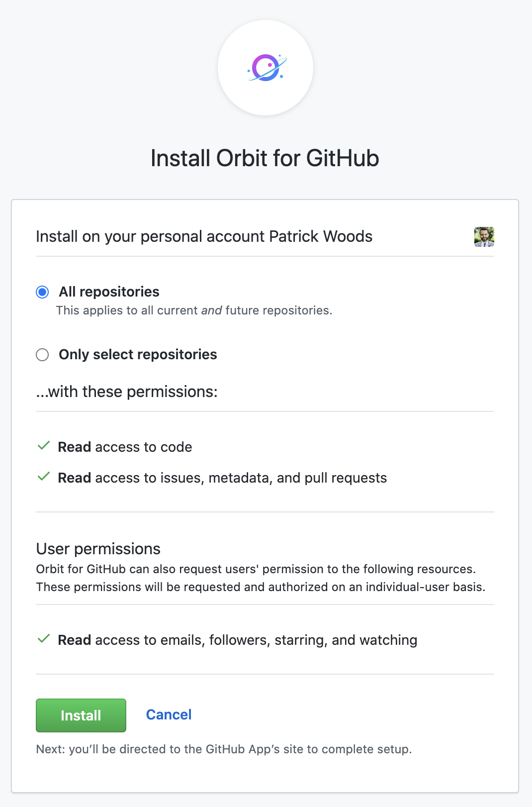This screenshot has width=532, height=807.
Task: Click the Orbit planet logo
Action: pos(266,68)
